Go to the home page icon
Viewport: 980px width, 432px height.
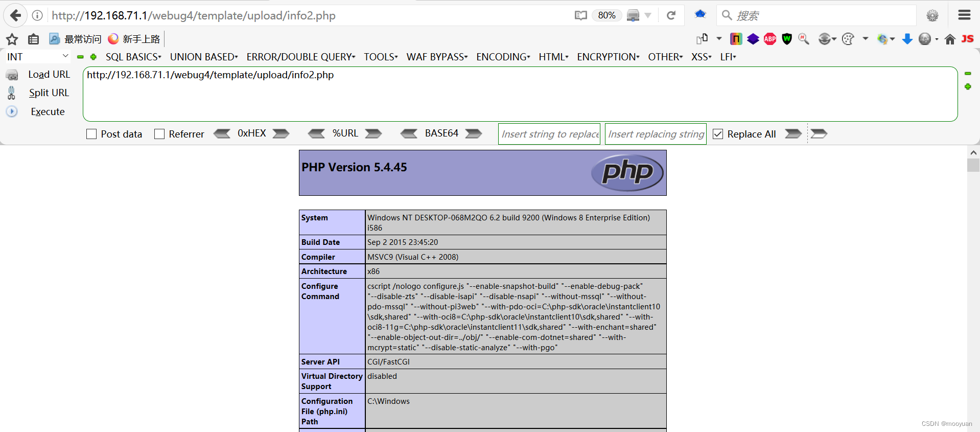[x=950, y=39]
